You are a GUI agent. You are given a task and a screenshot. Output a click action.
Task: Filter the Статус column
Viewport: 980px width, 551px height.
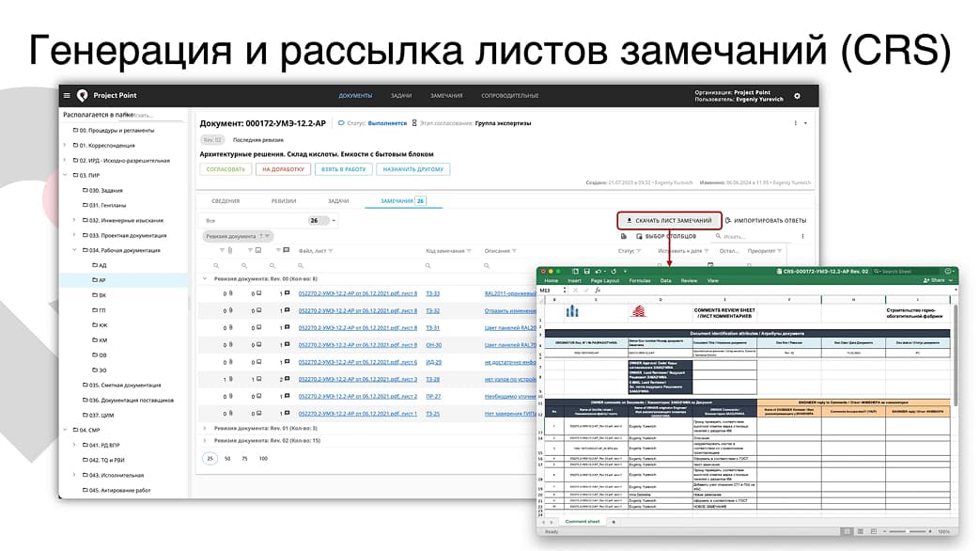(639, 251)
